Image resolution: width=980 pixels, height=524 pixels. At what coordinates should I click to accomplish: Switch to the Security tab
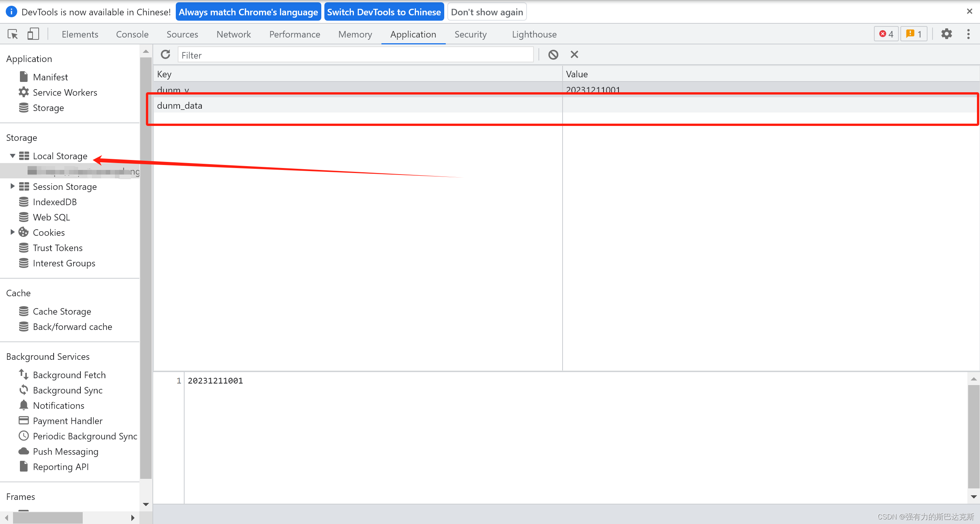(470, 34)
